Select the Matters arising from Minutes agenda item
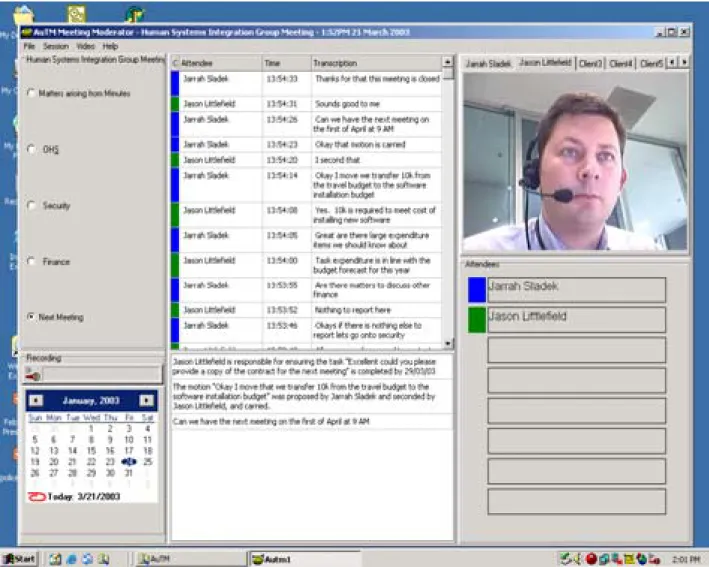709x567 pixels. tap(79, 93)
